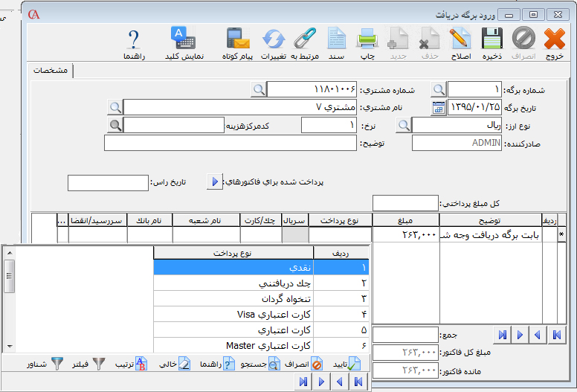Open the lookup beside the نوع ارز field
Image resolution: width=577 pixels, height=392 pixels.
pos(402,125)
